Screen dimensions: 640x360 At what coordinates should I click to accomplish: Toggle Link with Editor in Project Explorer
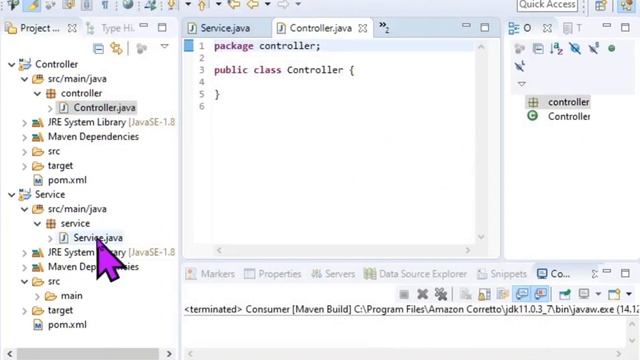pos(117,49)
